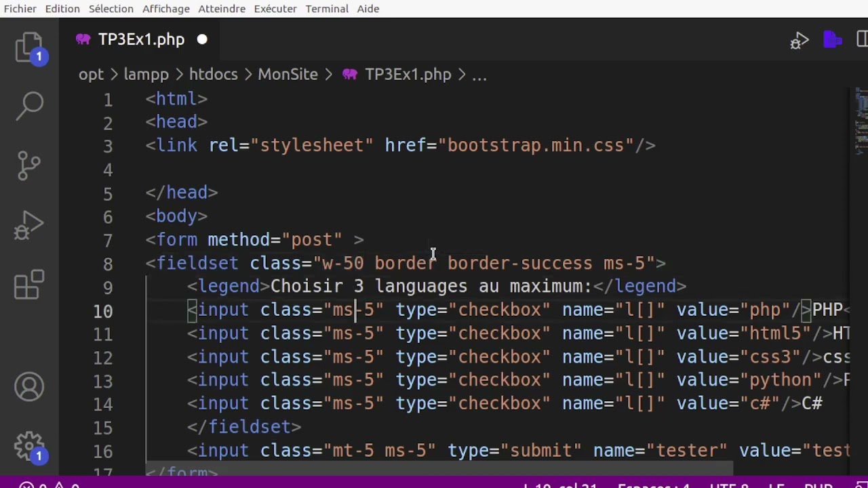Click 'w-50' in the fieldset class
The width and height of the screenshot is (868, 488).
pyautogui.click(x=343, y=263)
